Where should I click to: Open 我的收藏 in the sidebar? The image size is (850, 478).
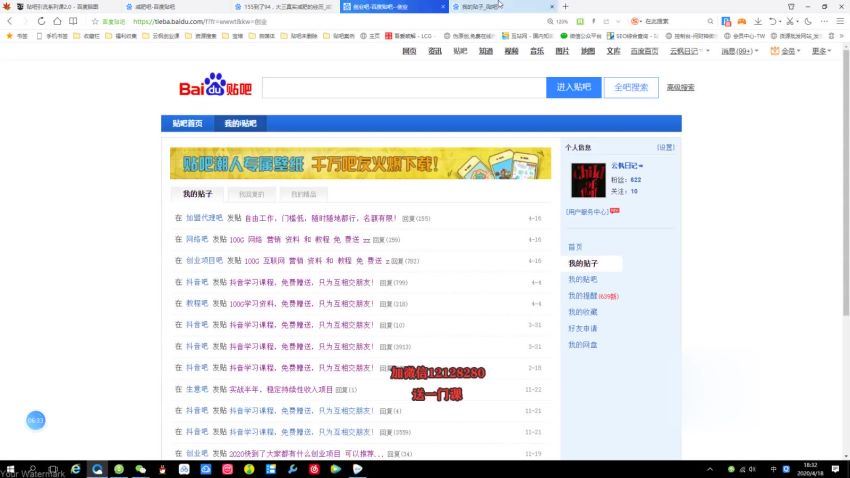pyautogui.click(x=583, y=312)
